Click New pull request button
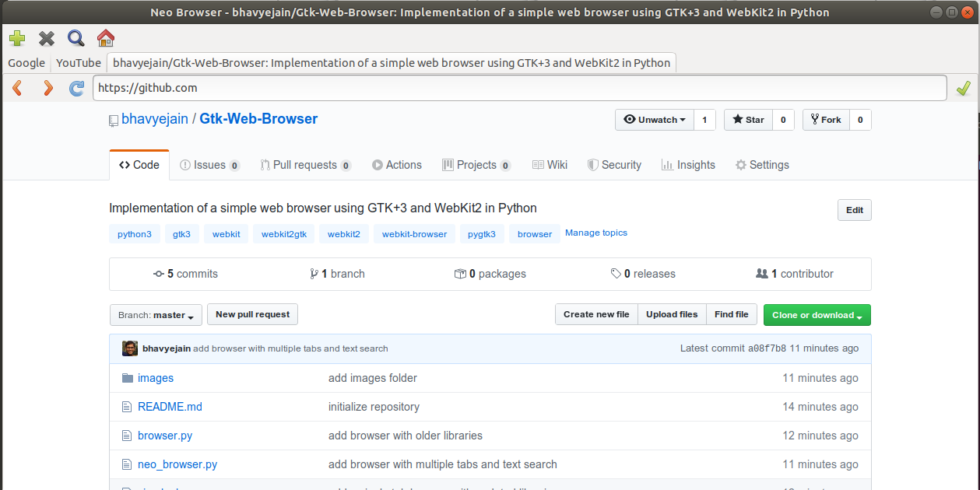The image size is (980, 490). click(x=252, y=314)
